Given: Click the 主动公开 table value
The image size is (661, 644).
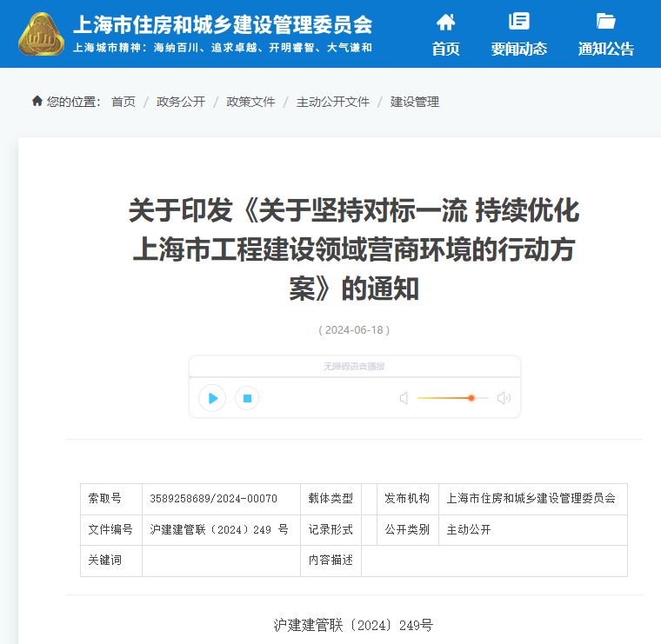Looking at the screenshot, I should [469, 530].
